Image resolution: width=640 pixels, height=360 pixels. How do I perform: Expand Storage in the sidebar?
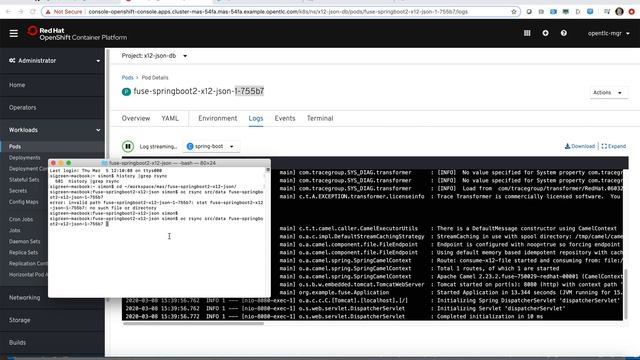coord(20,320)
